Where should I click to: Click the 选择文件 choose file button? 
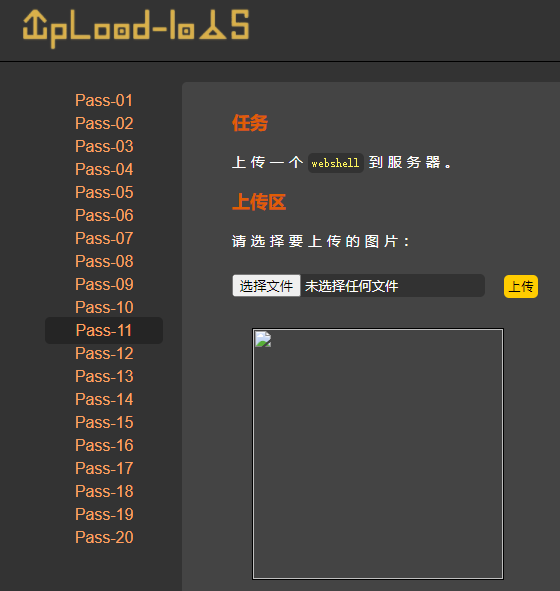(266, 286)
